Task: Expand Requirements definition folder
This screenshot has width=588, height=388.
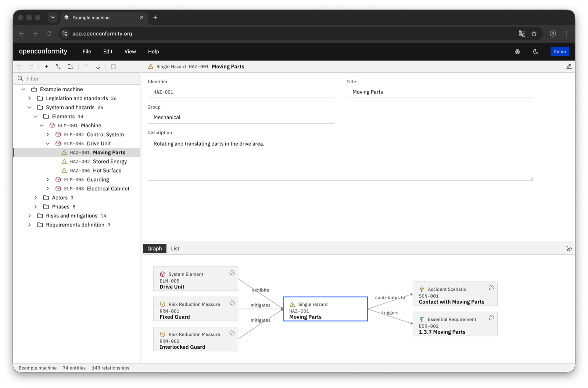Action: pos(30,225)
